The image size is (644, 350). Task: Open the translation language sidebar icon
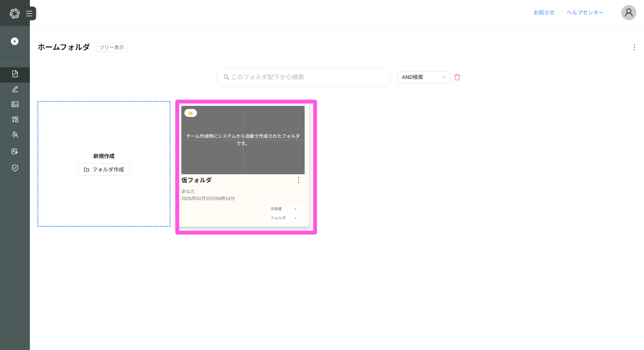15,151
